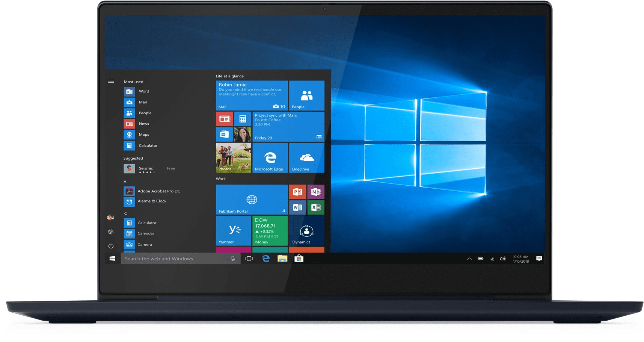Click the battery tray icon
This screenshot has width=644, height=342.
(481, 259)
